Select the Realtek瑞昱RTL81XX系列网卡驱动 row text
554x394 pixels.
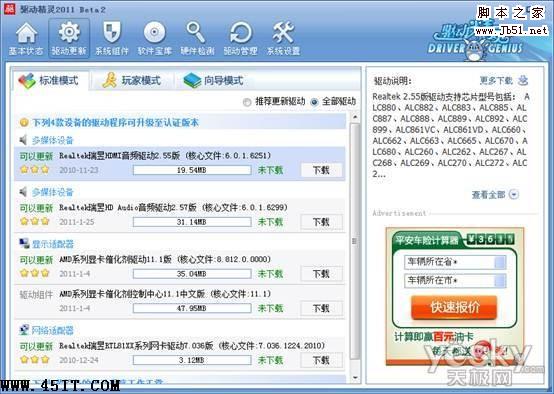coord(136,346)
